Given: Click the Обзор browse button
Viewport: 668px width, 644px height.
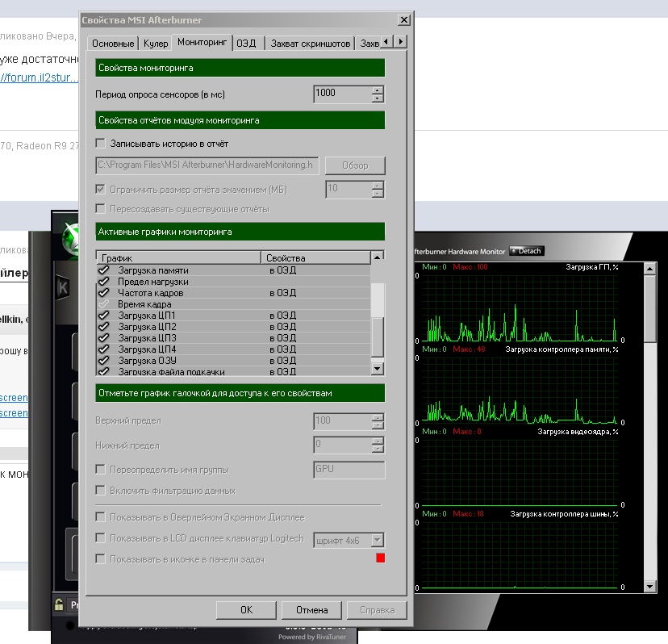Looking at the screenshot, I should tap(355, 165).
